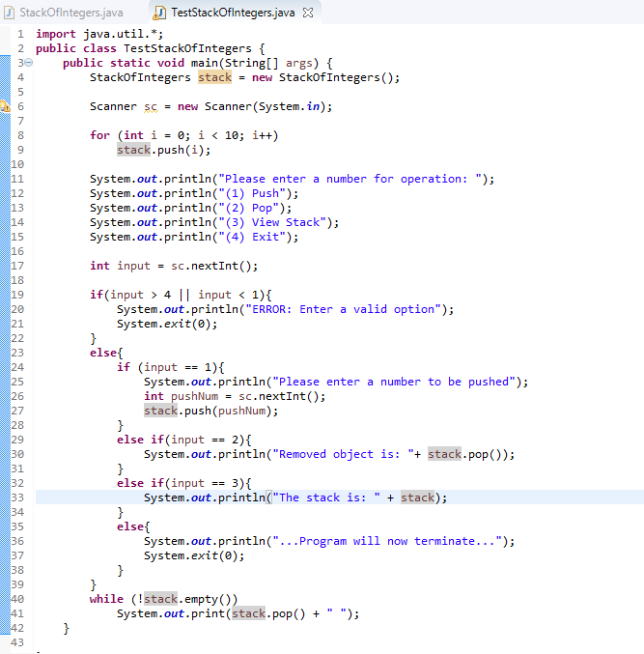This screenshot has width=644, height=654.
Task: Click line number 1 in the gutter
Action: point(20,34)
